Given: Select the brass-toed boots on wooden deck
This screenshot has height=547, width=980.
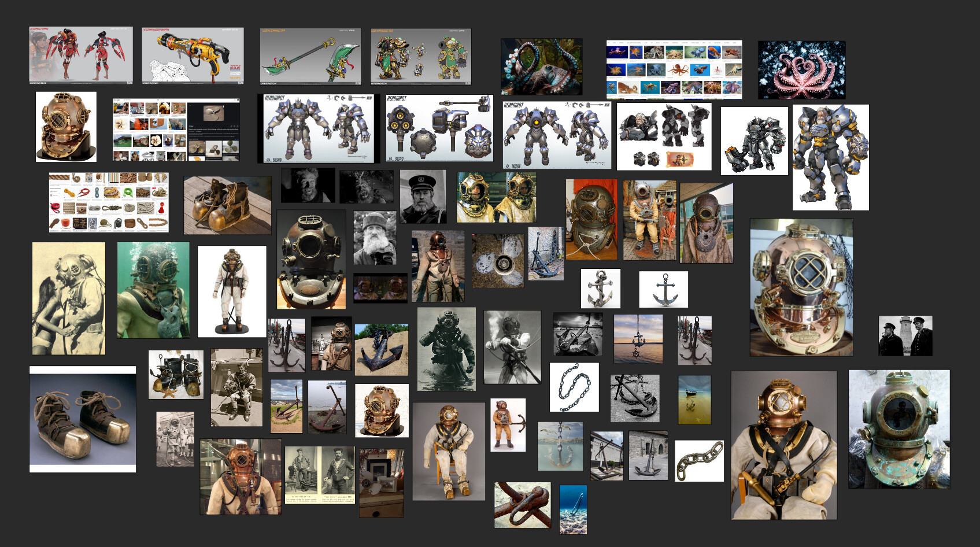Looking at the screenshot, I should click(227, 205).
